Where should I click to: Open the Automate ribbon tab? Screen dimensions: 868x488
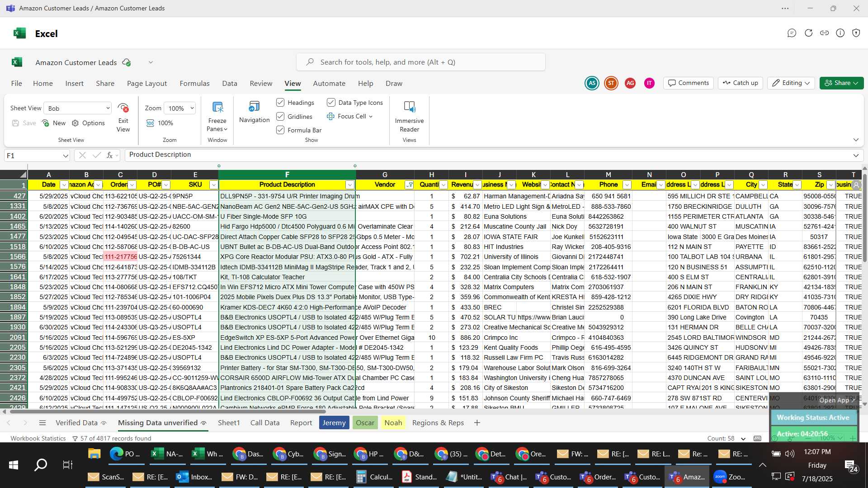(329, 84)
